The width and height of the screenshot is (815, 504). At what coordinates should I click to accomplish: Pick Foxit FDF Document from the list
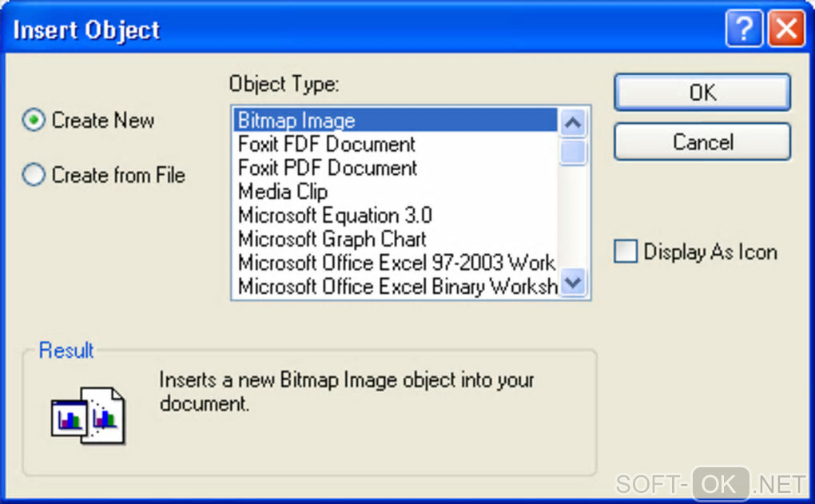[x=395, y=144]
